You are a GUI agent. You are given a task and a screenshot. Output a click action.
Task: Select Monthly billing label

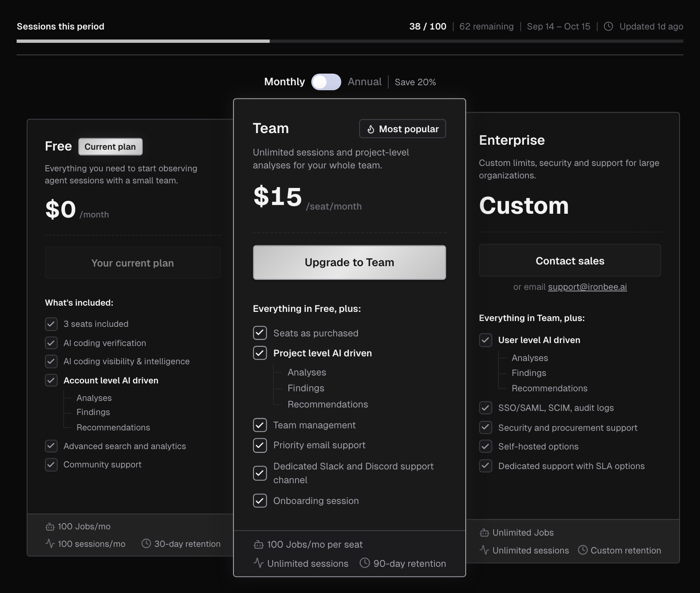[x=285, y=82]
